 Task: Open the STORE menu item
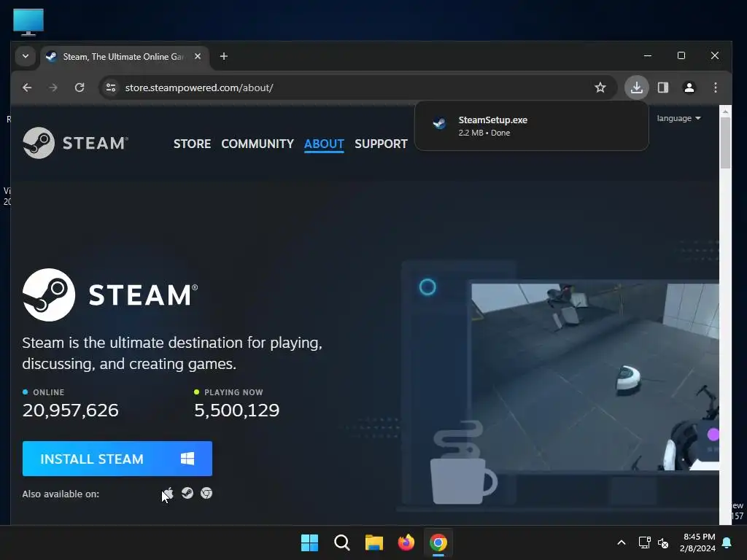coord(192,144)
